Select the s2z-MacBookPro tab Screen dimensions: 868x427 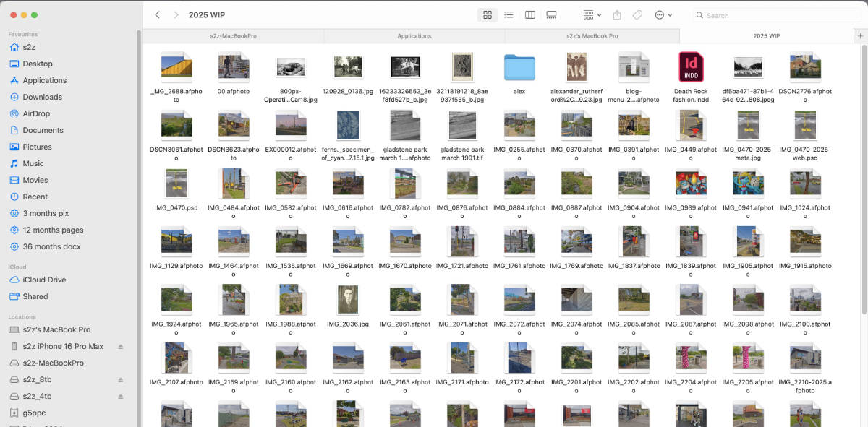[x=233, y=35]
